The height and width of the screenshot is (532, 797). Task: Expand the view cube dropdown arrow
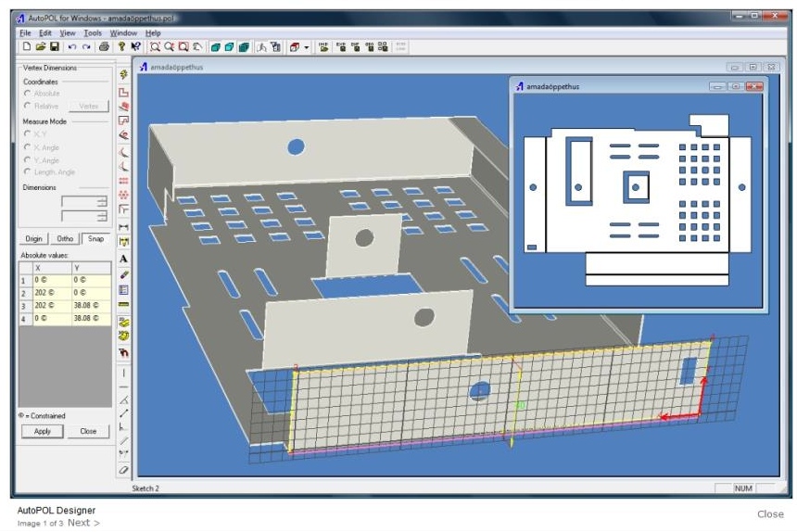pyautogui.click(x=306, y=46)
